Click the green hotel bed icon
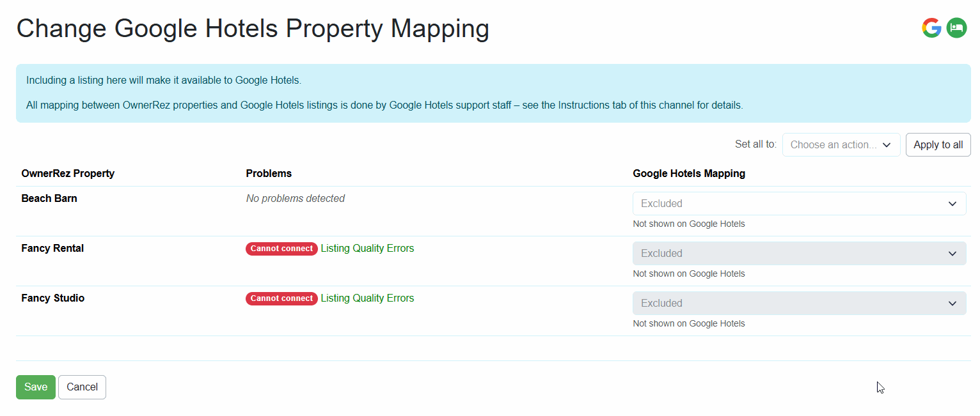This screenshot has width=980, height=416. tap(956, 27)
